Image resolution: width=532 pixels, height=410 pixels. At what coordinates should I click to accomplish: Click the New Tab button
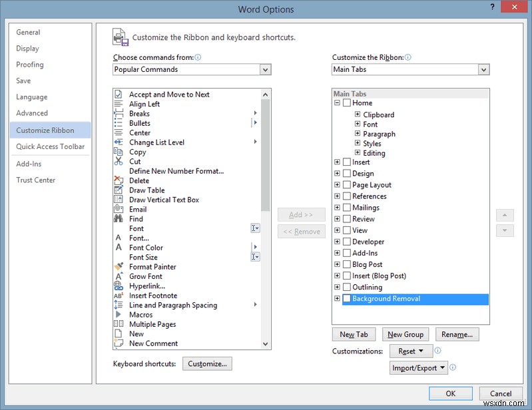pos(354,334)
